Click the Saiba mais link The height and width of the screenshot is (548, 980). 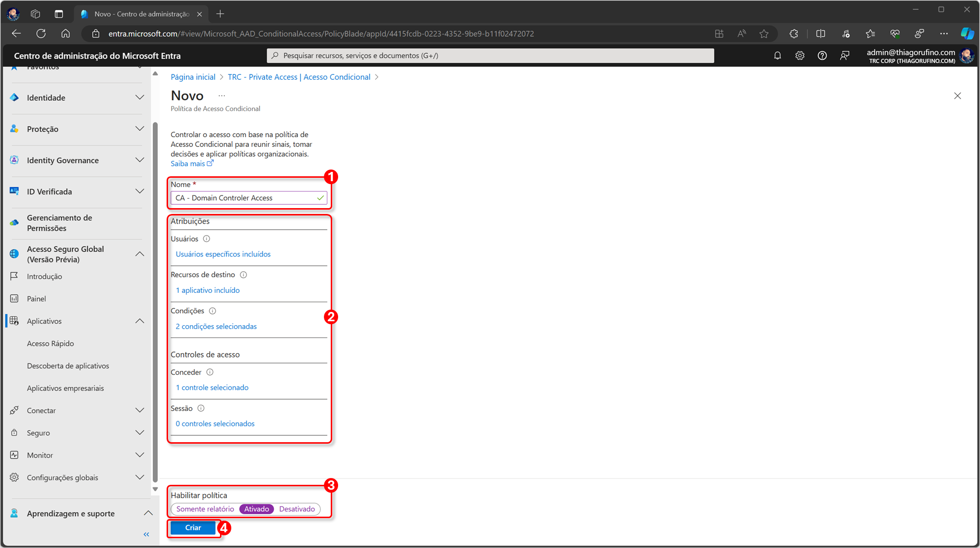pos(192,164)
